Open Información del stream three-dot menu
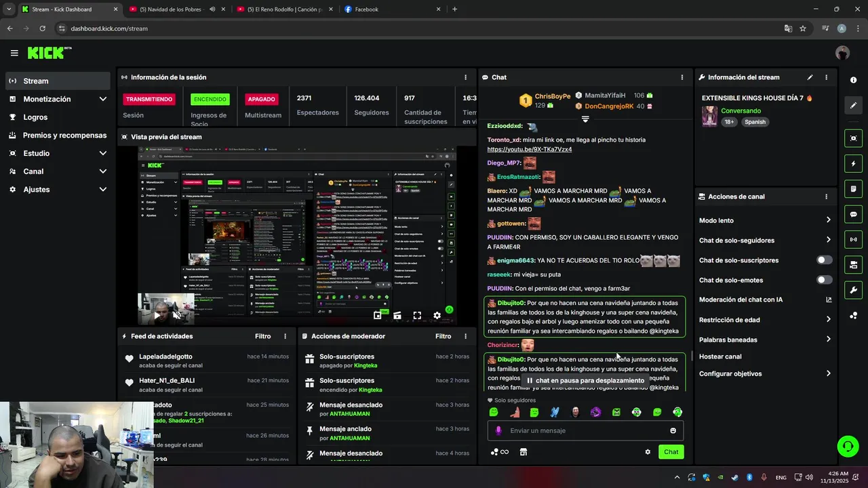868x488 pixels. tap(826, 77)
